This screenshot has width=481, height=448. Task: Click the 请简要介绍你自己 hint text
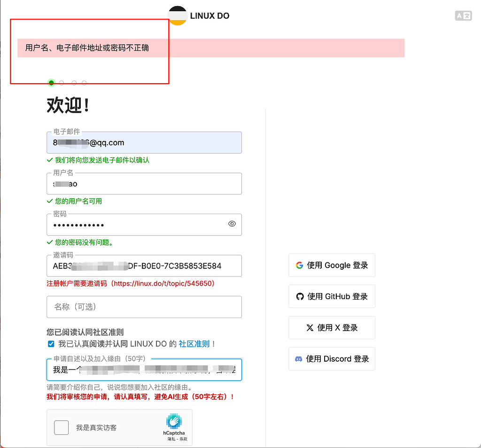pos(119,387)
